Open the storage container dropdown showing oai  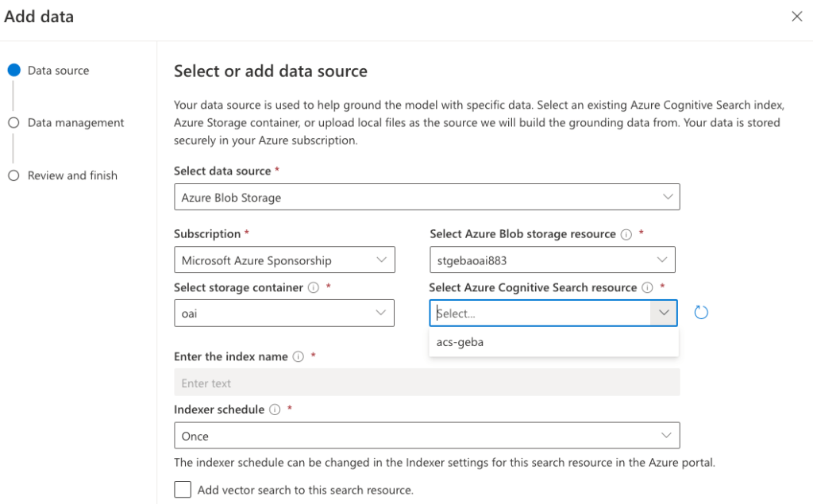click(284, 313)
